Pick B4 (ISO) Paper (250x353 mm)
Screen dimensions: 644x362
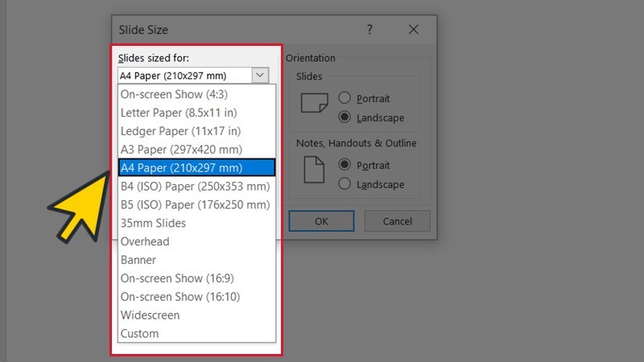(x=196, y=186)
